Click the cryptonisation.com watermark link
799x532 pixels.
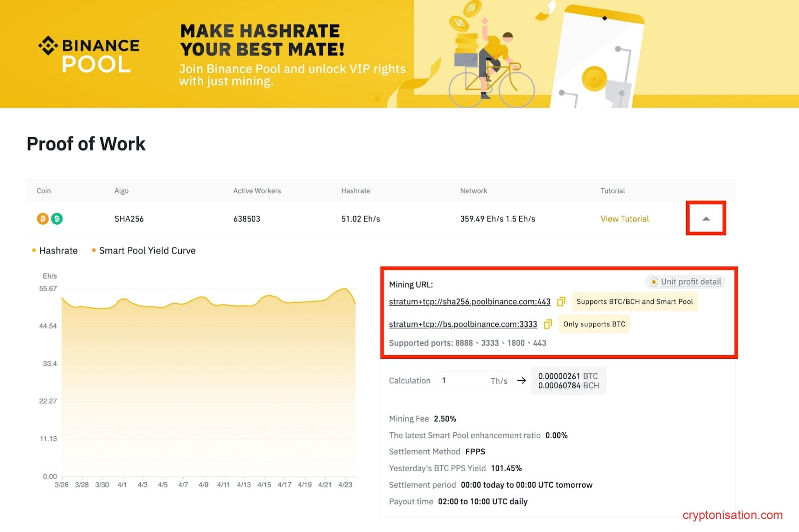pos(733,516)
